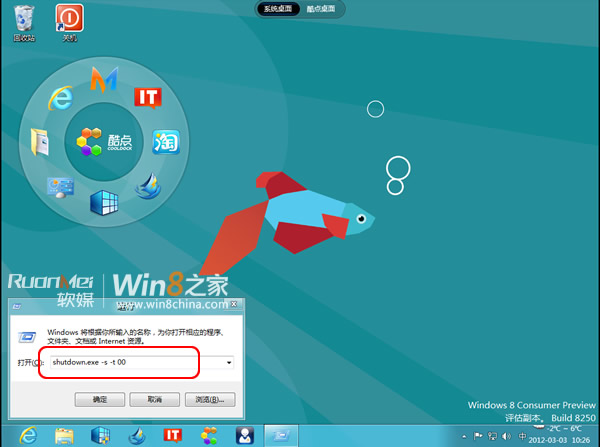Expand the Run command history dropdown

(229, 361)
